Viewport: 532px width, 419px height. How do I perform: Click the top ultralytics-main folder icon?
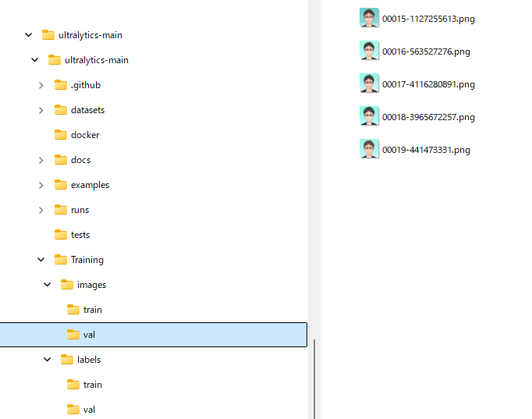48,34
